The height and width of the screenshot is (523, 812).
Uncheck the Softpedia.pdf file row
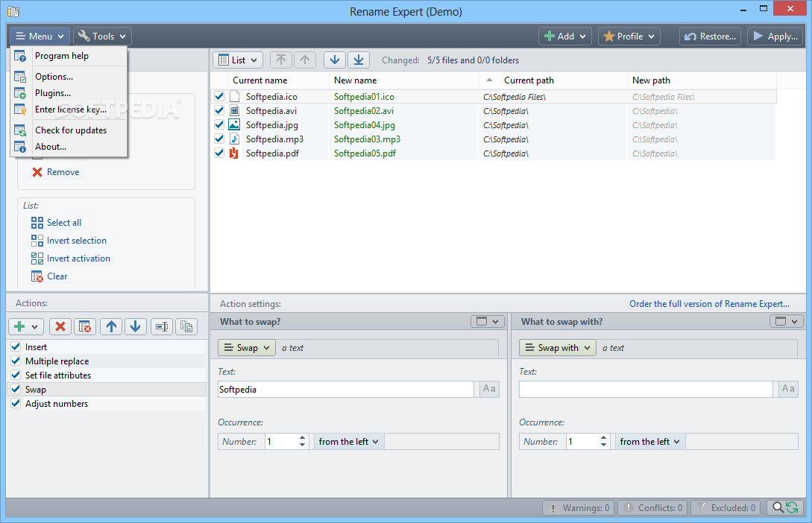click(219, 153)
